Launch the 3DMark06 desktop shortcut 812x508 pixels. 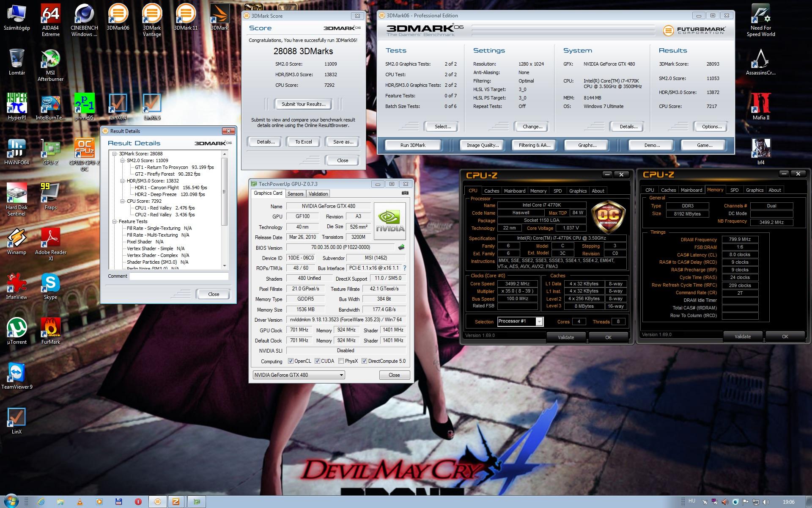point(118,17)
